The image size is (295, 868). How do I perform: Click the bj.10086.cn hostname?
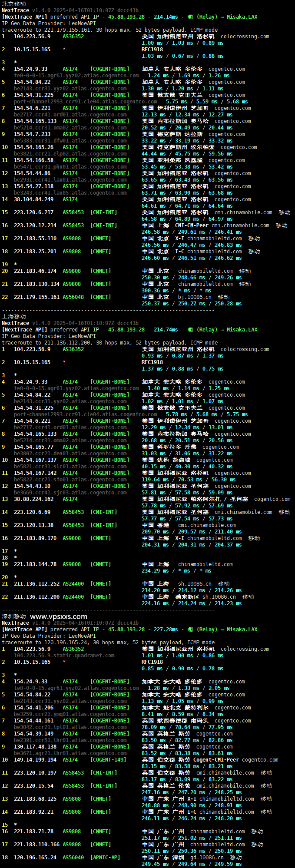(x=195, y=297)
